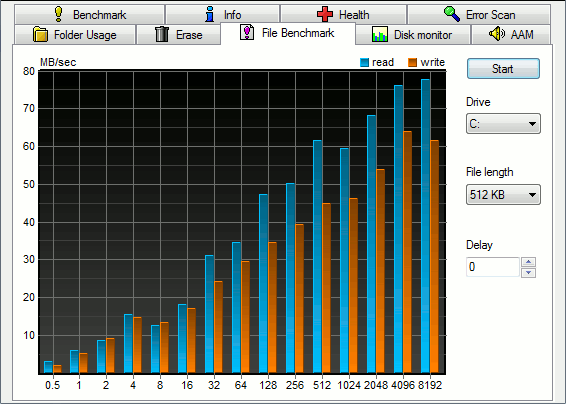Start the file benchmark test

tap(503, 69)
